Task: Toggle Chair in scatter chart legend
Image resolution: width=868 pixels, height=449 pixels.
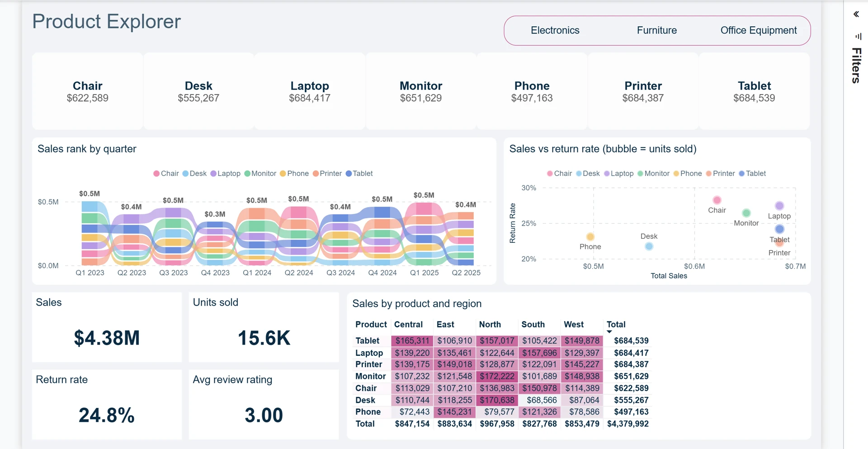Action: point(559,174)
